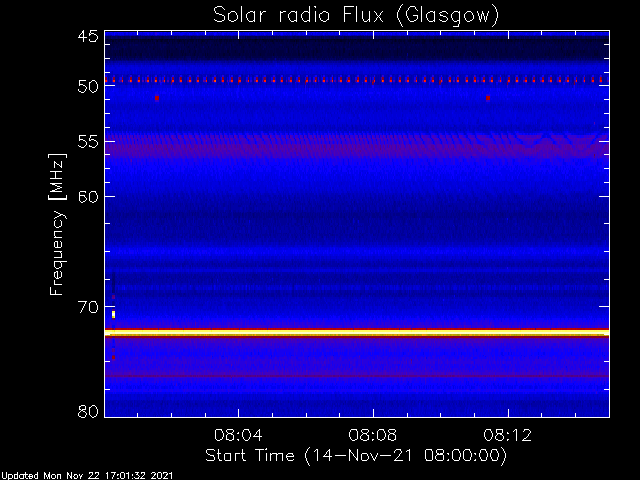The width and height of the screenshot is (640, 480).
Task: Click the red square marker near 51 MHz before 08:12
Action: (x=488, y=98)
